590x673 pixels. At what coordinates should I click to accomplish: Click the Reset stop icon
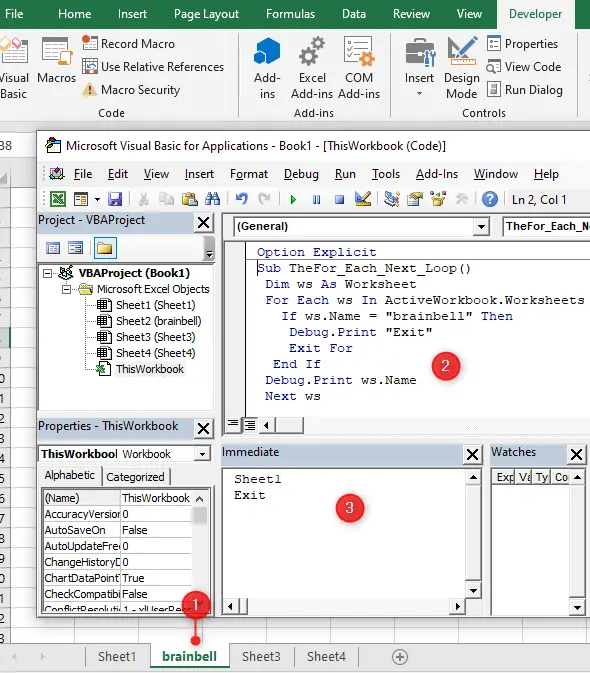tap(339, 199)
